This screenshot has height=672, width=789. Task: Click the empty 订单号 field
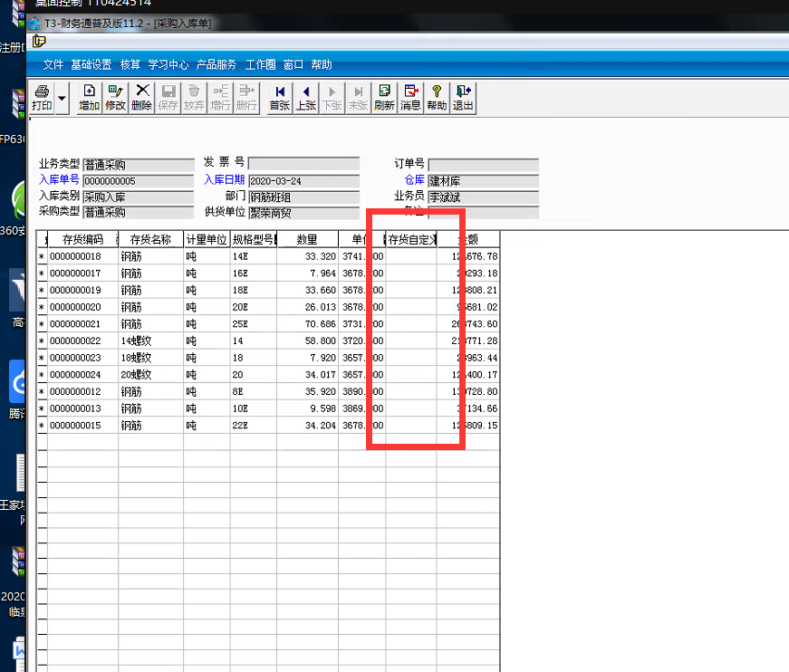[483, 165]
